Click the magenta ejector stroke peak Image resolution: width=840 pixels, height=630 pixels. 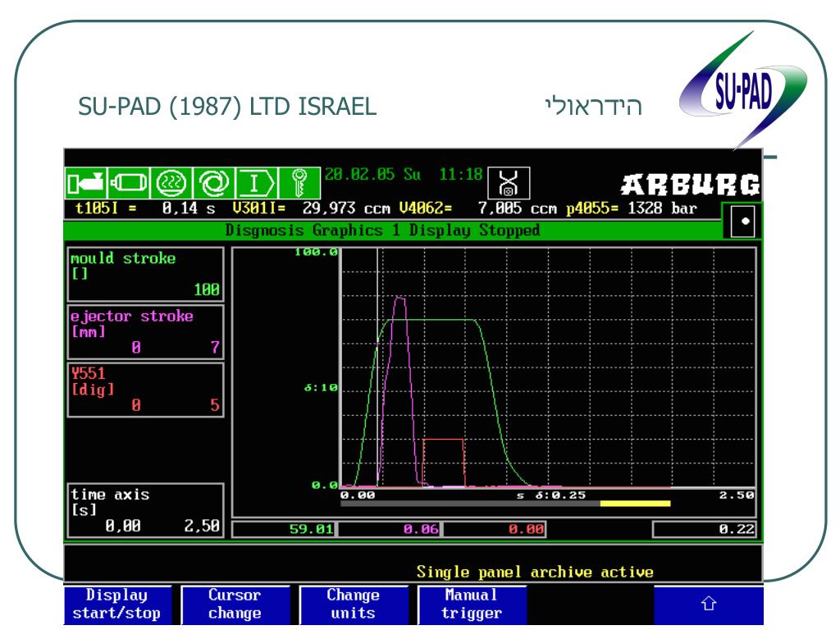399,299
